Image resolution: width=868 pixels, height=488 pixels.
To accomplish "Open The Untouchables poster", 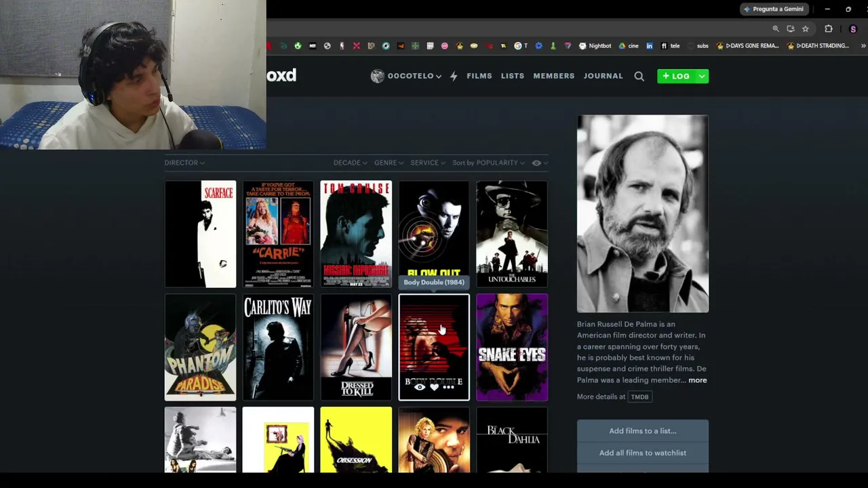I will [512, 234].
